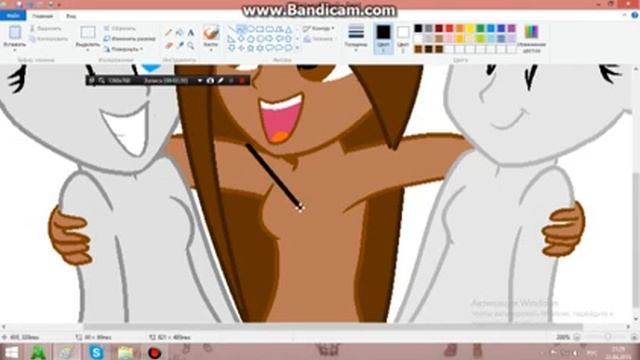The width and height of the screenshot is (640, 360).
Task: Click the zoom slider in the status bar
Action: point(607,337)
